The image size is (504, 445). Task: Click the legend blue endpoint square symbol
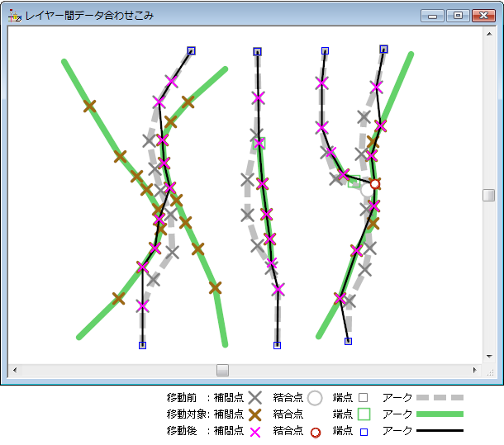364,432
